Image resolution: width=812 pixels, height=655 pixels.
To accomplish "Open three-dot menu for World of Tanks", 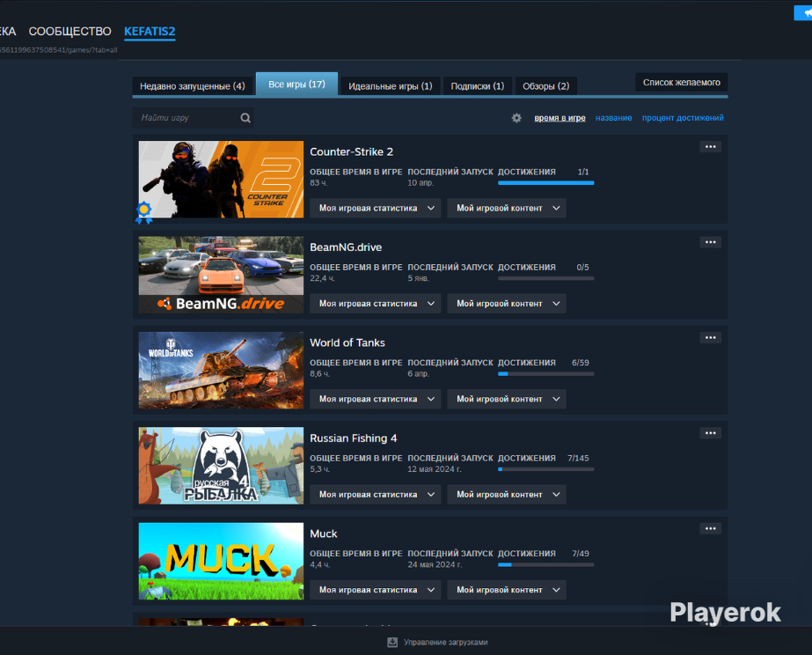I will click(710, 337).
